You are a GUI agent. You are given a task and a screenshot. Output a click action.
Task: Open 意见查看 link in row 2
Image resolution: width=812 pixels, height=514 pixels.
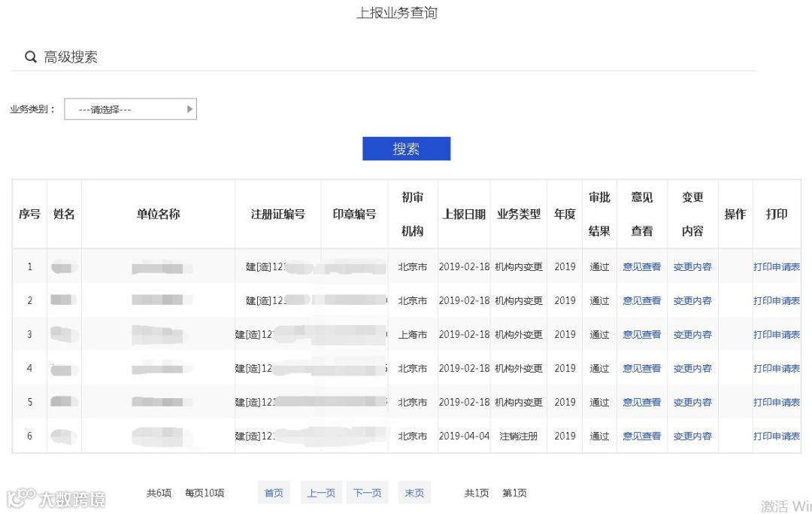tap(641, 300)
